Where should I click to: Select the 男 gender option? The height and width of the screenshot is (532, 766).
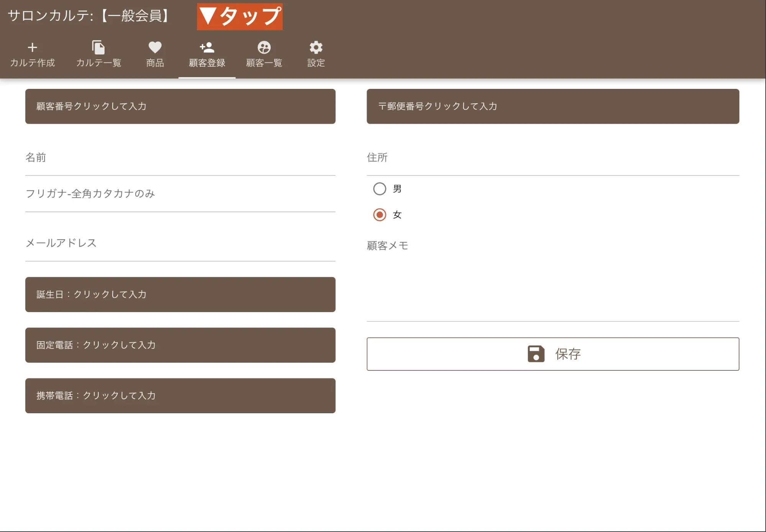pos(380,189)
